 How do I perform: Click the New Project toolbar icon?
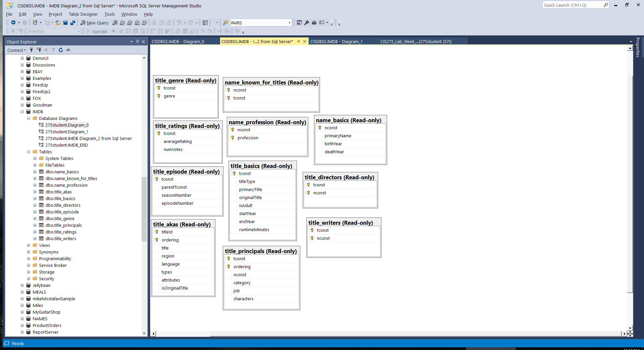click(35, 23)
